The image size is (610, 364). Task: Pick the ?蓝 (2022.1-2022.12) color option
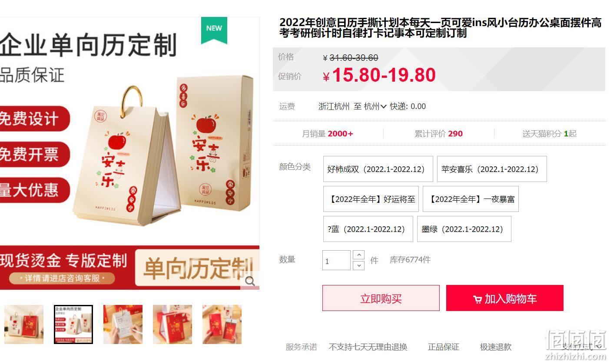coord(368,229)
